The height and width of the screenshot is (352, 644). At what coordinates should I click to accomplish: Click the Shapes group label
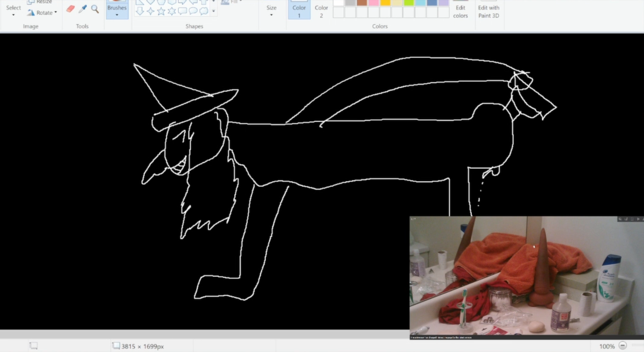pyautogui.click(x=194, y=26)
